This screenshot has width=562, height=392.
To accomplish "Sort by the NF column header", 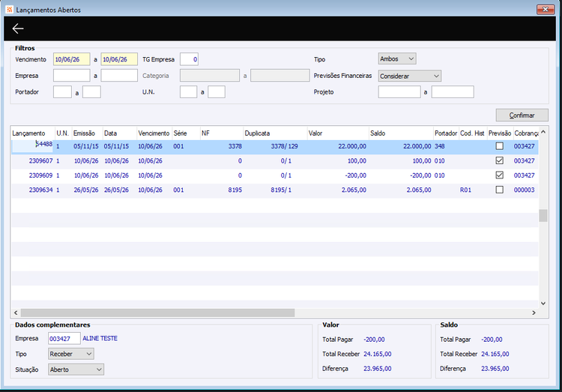I will point(222,133).
